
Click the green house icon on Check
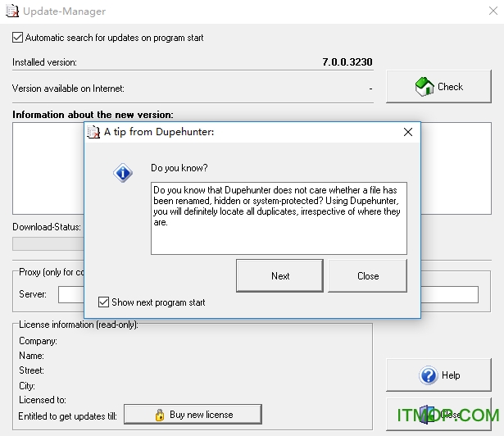(x=425, y=87)
